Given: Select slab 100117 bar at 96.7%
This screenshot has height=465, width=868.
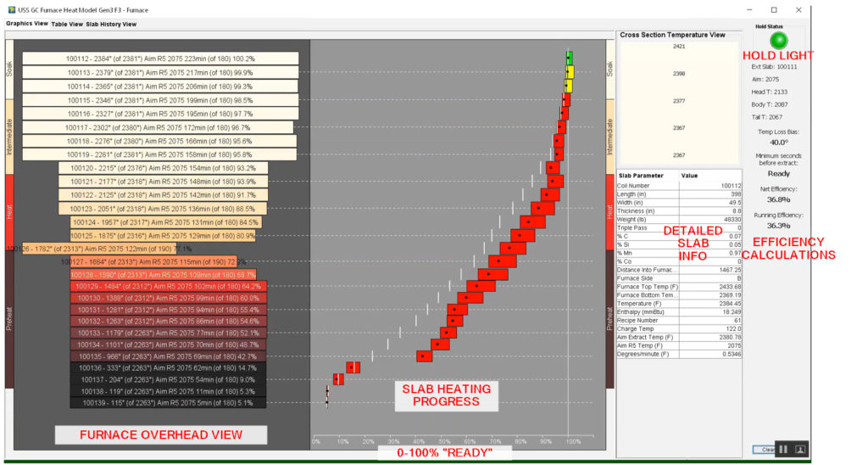Looking at the screenshot, I should click(x=158, y=127).
